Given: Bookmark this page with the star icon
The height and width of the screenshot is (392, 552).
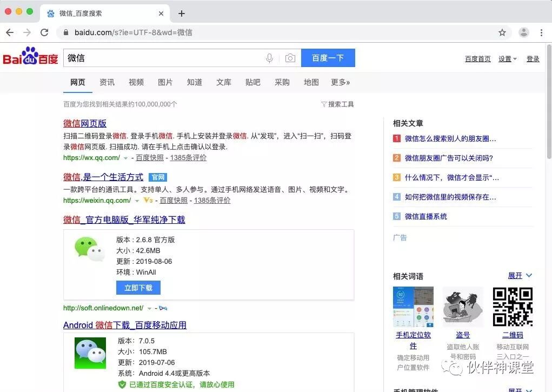Looking at the screenshot, I should pos(502,32).
